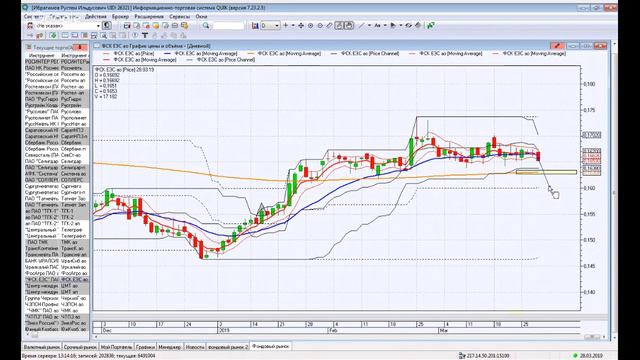Open the Окна menu
The height and width of the screenshot is (360, 640).
pos(201,17)
